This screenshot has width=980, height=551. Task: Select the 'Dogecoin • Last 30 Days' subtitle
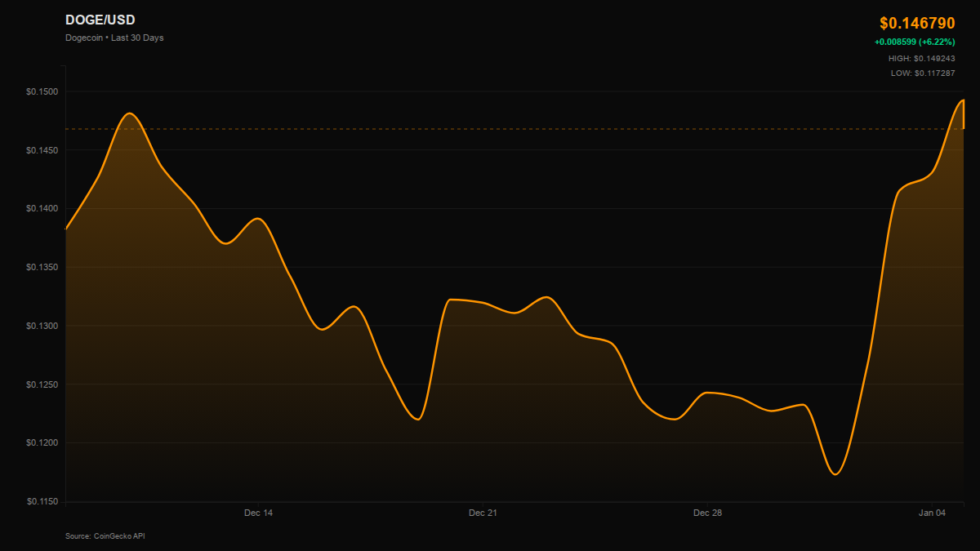[114, 38]
